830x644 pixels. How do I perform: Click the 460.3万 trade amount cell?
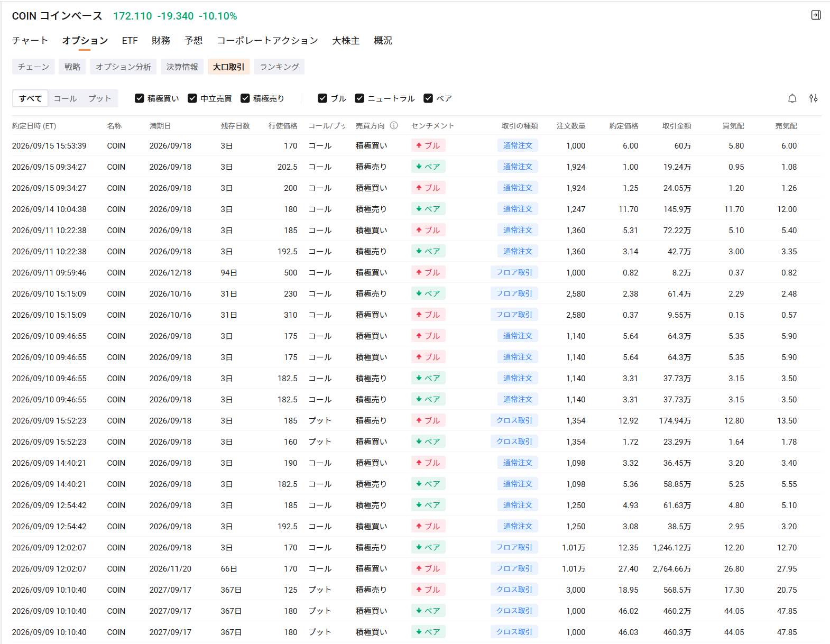(x=677, y=632)
